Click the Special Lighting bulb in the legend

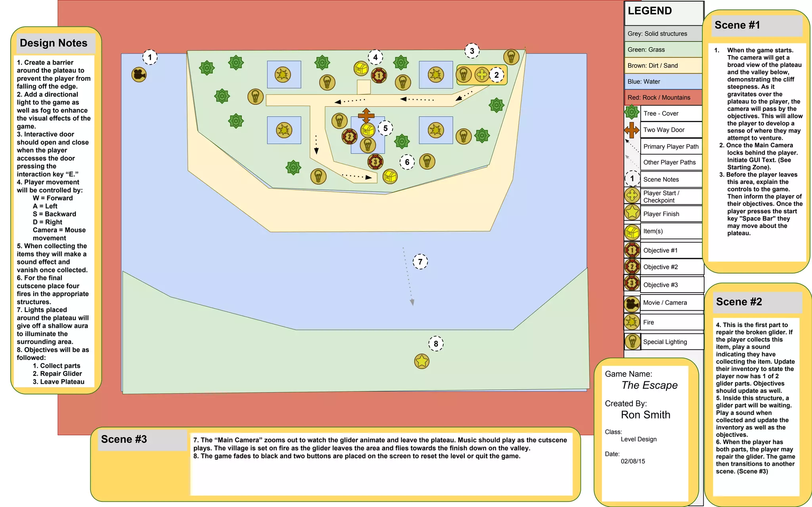click(632, 341)
